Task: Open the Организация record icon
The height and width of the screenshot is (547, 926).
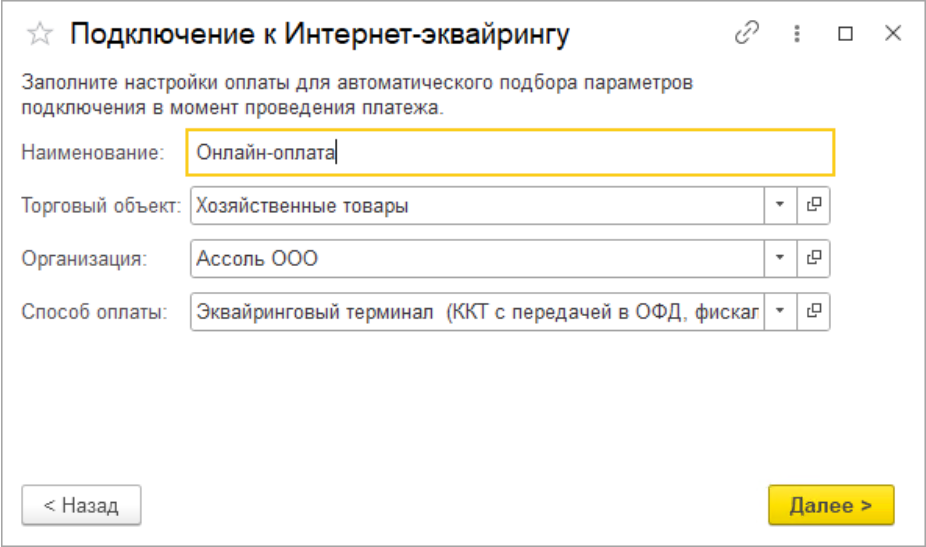Action: click(814, 259)
